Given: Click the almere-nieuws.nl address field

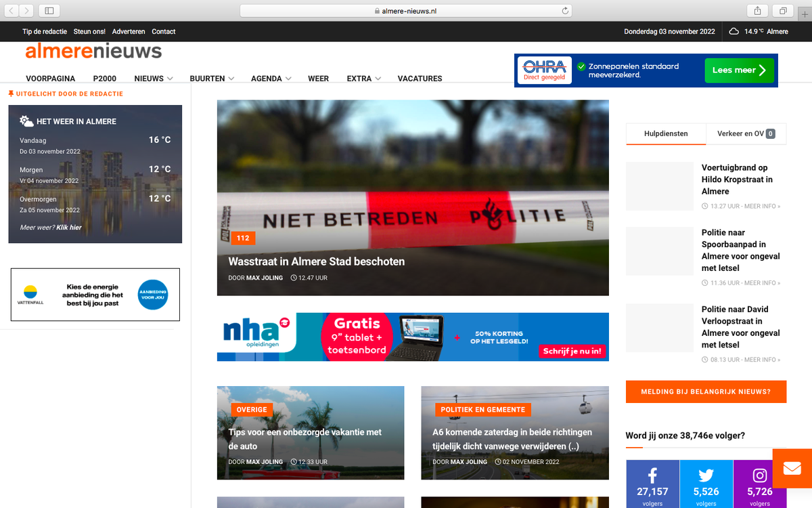Looking at the screenshot, I should point(406,11).
